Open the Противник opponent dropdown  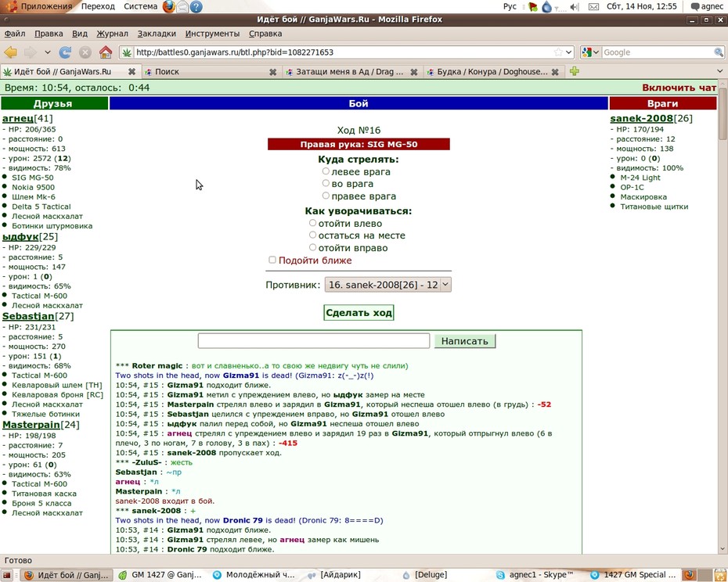(387, 285)
